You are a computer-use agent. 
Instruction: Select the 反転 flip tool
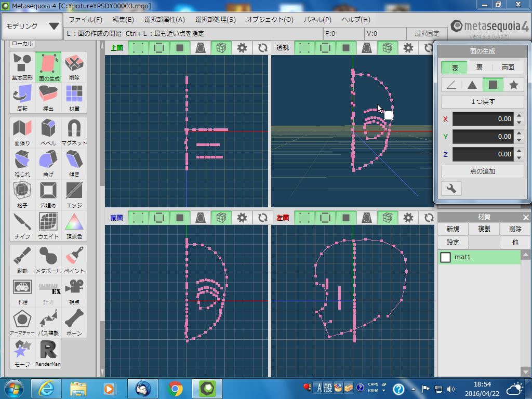pyautogui.click(x=22, y=98)
